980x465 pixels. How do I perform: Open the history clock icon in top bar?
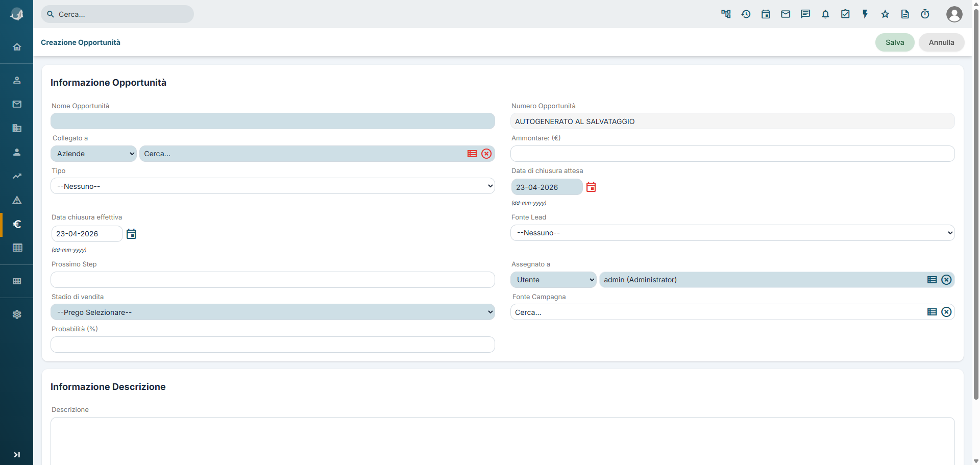coord(746,14)
